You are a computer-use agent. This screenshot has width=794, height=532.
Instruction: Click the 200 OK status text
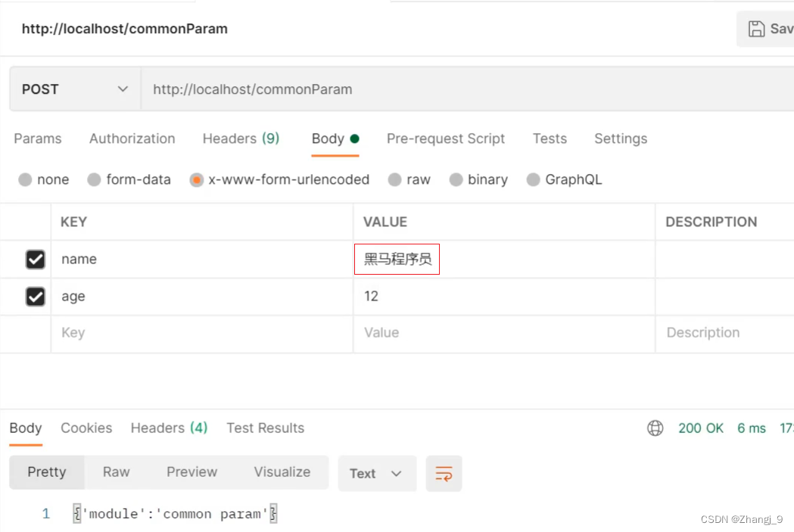(701, 428)
